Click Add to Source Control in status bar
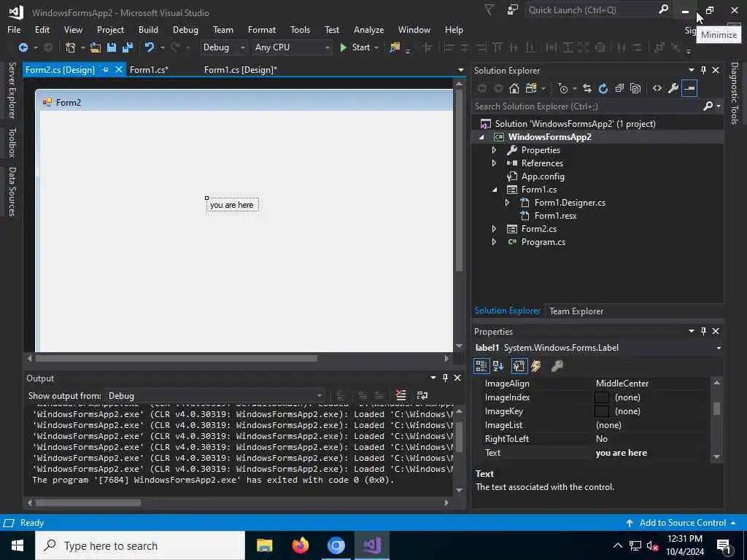Viewport: 747px width, 560px height. pos(681,522)
